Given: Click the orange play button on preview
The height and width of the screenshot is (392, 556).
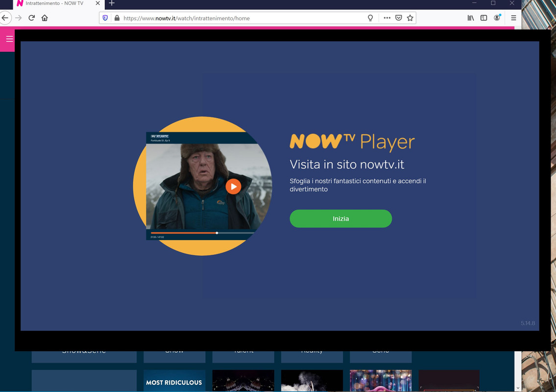Looking at the screenshot, I should tap(233, 187).
